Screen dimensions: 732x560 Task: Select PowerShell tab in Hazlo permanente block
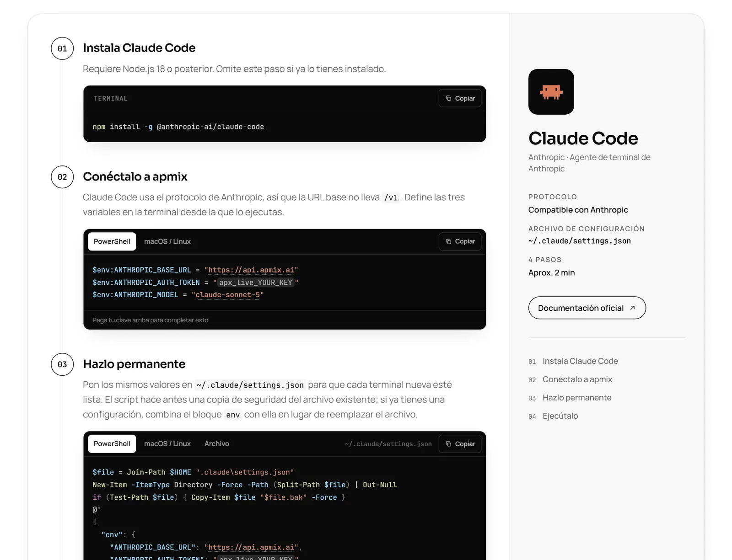112,444
